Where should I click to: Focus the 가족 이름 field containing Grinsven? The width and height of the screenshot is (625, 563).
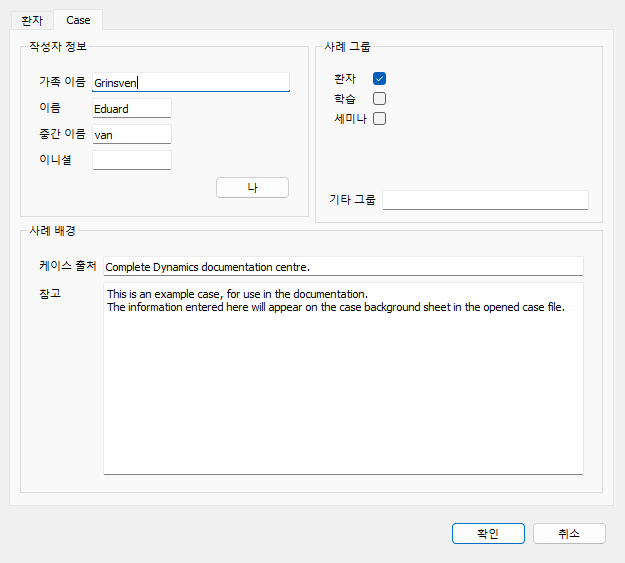pyautogui.click(x=191, y=82)
